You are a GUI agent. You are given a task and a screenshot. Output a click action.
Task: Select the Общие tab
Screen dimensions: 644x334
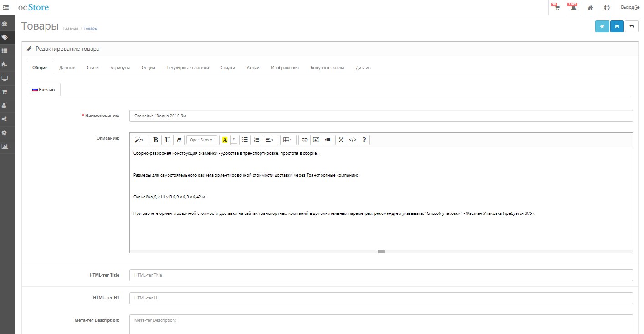(40, 68)
